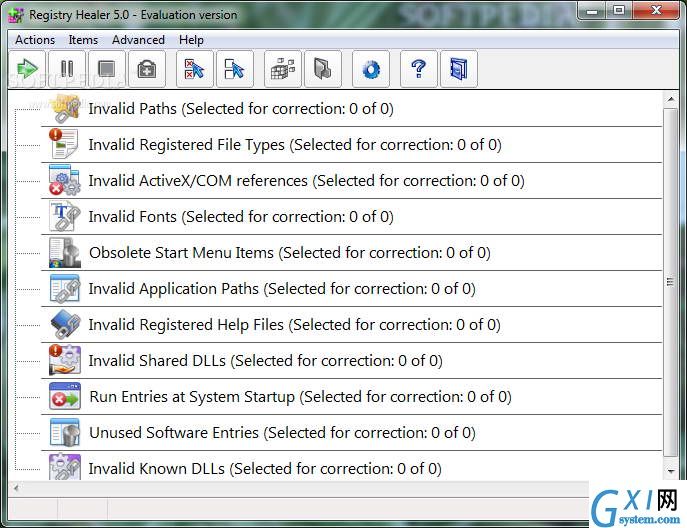Close the Registry Healer window
The height and width of the screenshot is (528, 687).
(656, 11)
